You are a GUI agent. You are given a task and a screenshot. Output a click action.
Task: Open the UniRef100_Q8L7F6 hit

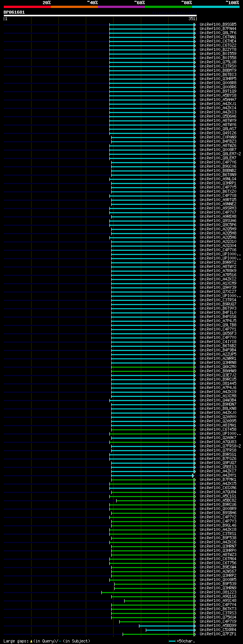[x=218, y=33]
